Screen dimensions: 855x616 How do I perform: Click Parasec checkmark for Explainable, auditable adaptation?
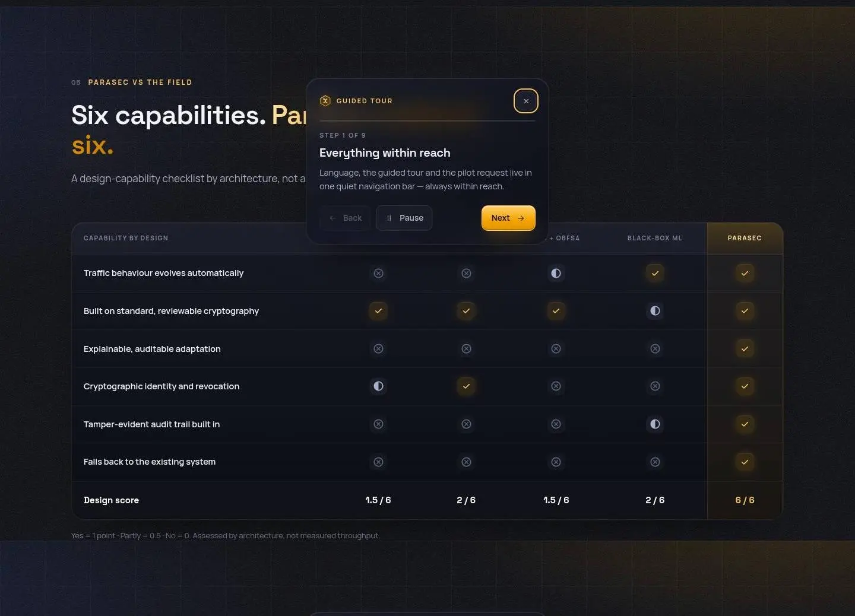[x=745, y=348]
